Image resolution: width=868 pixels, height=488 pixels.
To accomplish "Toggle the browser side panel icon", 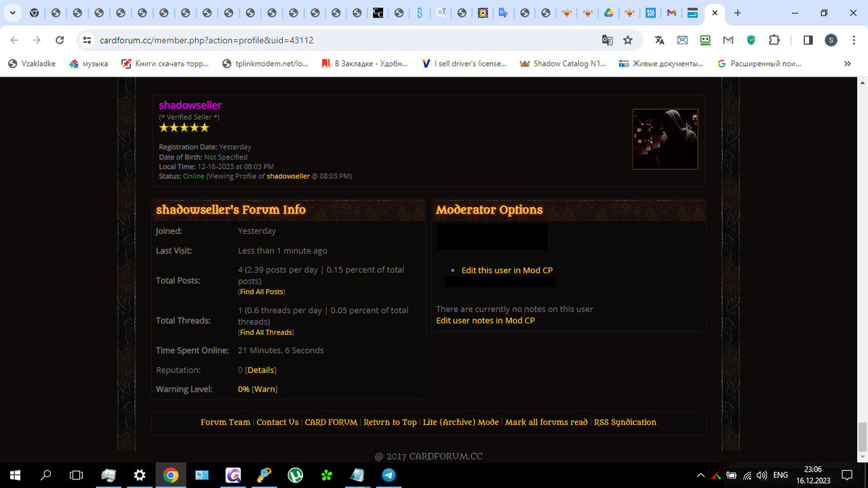I will (x=808, y=40).
